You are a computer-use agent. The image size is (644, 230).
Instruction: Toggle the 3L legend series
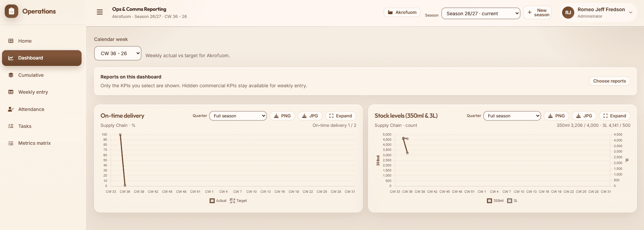pyautogui.click(x=512, y=201)
